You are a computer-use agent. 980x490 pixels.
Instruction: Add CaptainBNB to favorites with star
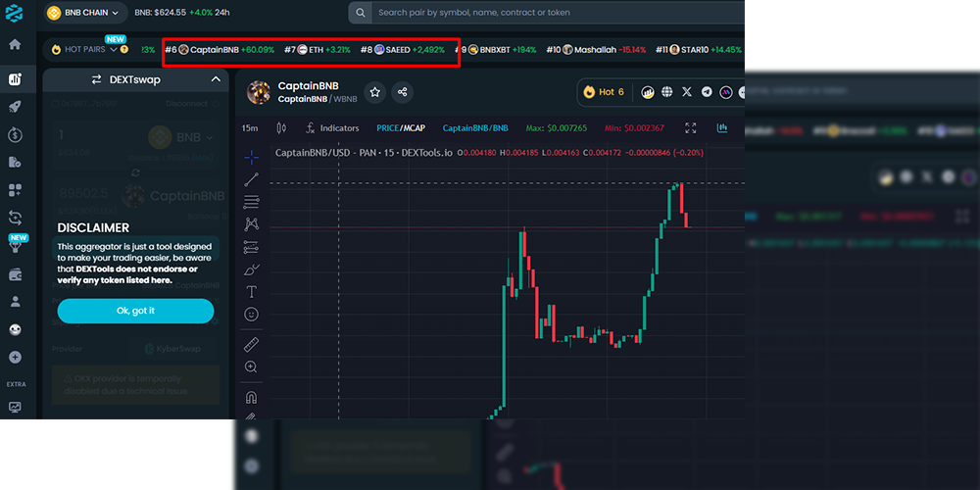(375, 92)
